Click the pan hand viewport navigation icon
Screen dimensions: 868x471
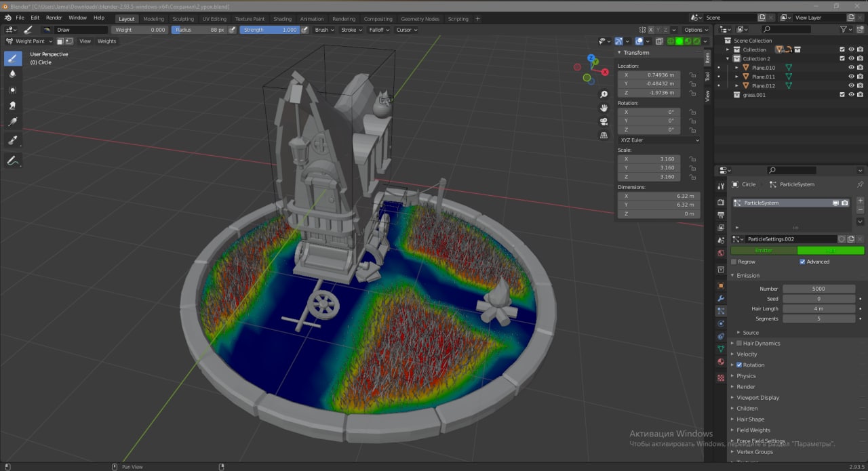point(604,108)
